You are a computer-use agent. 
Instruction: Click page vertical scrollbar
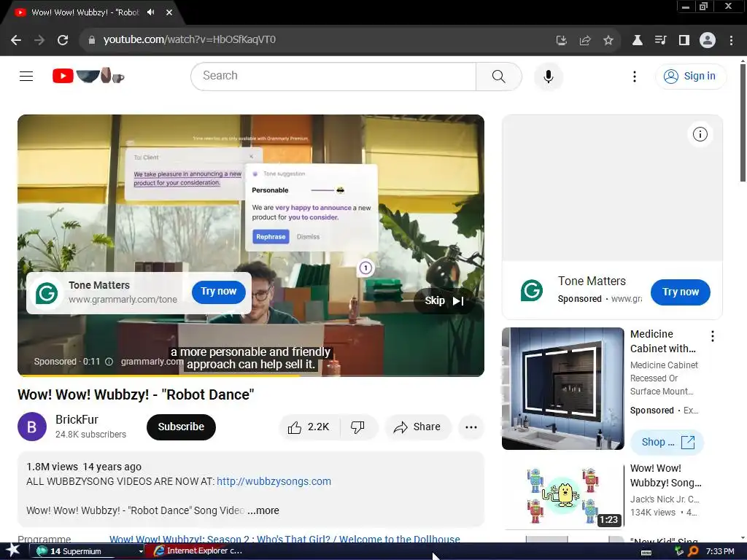point(743,122)
